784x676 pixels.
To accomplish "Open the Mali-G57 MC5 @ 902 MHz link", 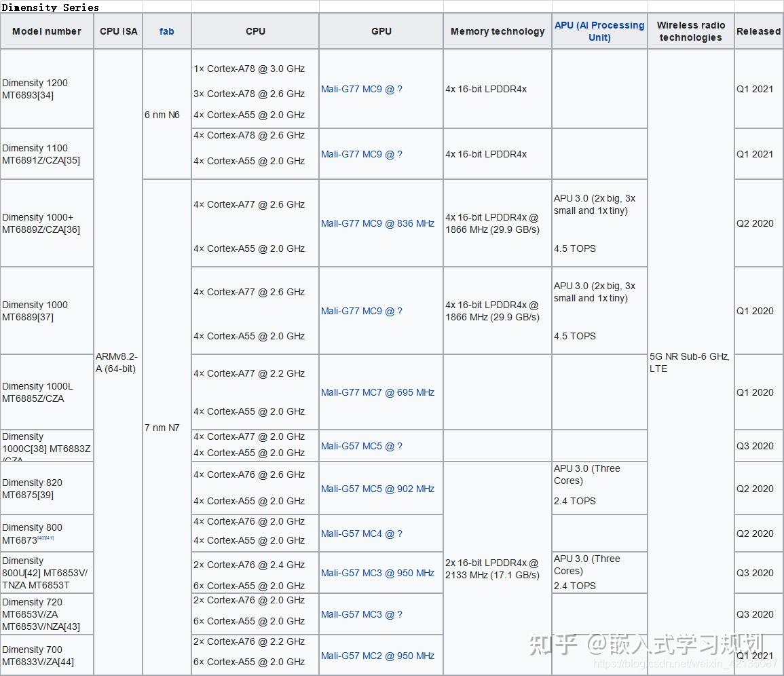I will [378, 488].
